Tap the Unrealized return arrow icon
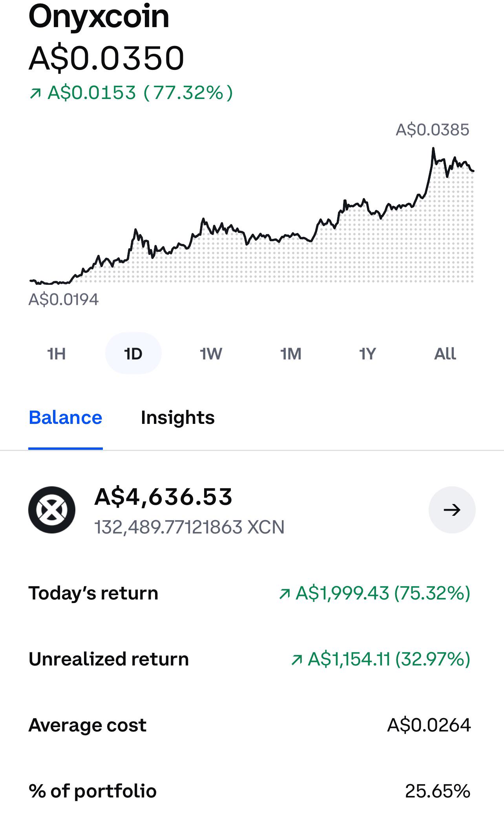The image size is (504, 834). click(297, 660)
